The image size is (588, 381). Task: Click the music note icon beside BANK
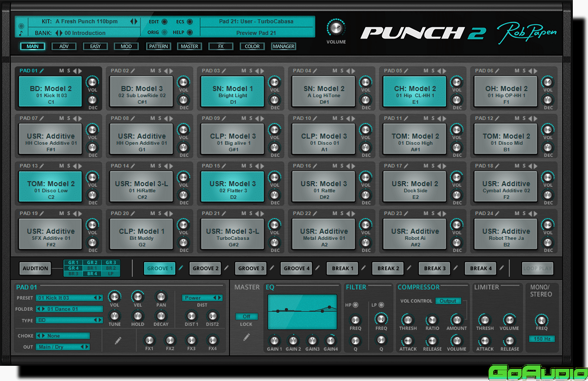click(21, 33)
